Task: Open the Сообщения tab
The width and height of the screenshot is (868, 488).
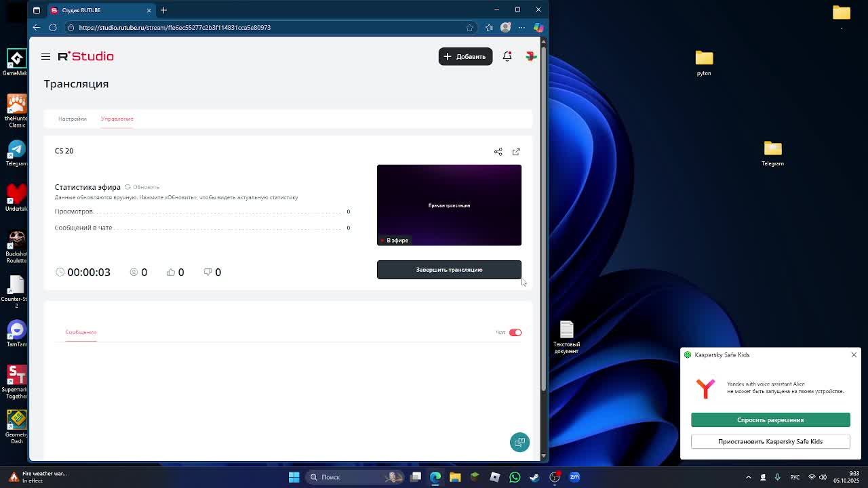Action: pyautogui.click(x=81, y=332)
